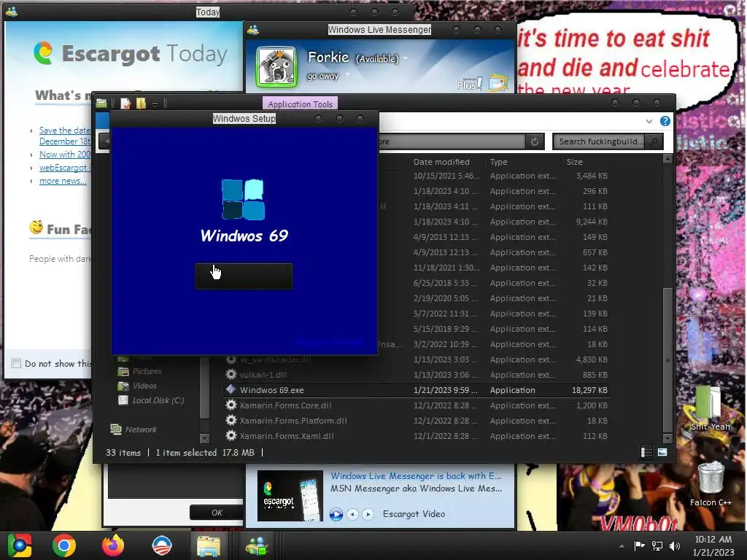This screenshot has width=747, height=560.
Task: Sort by Type column header
Action: coord(499,162)
